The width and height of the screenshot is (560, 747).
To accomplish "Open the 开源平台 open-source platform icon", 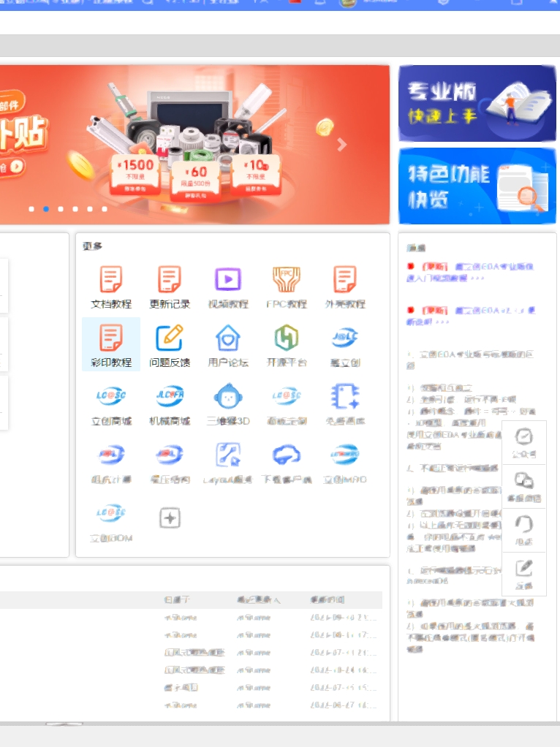I will tap(287, 337).
